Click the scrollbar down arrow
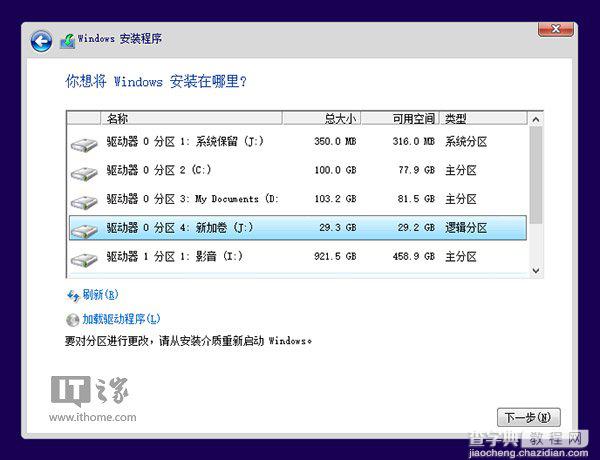This screenshot has height=460, width=600. tap(536, 270)
